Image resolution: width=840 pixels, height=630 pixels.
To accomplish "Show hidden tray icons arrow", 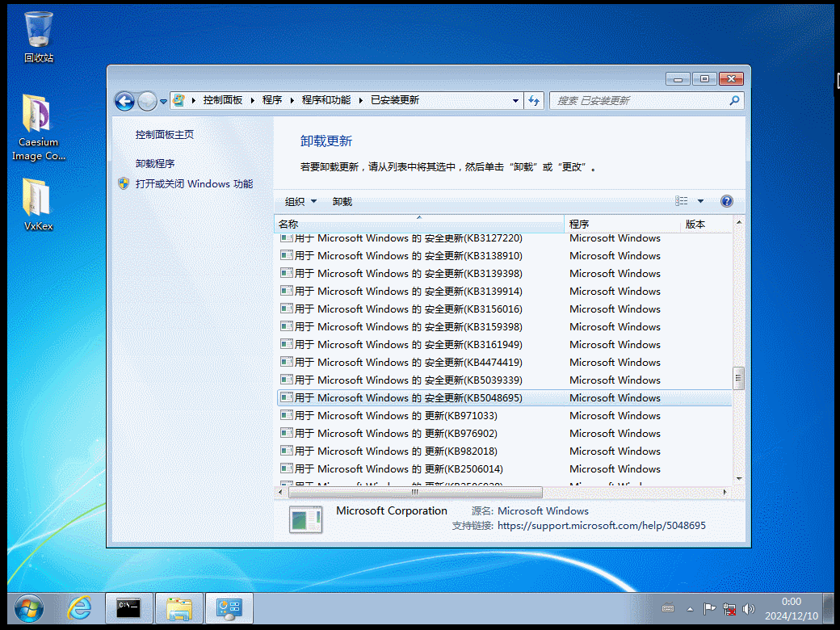I will point(690,609).
